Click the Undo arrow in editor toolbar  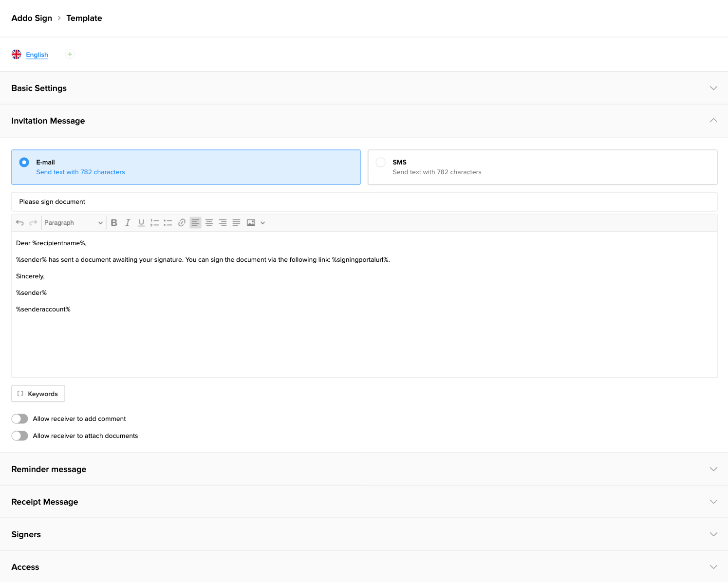(19, 222)
